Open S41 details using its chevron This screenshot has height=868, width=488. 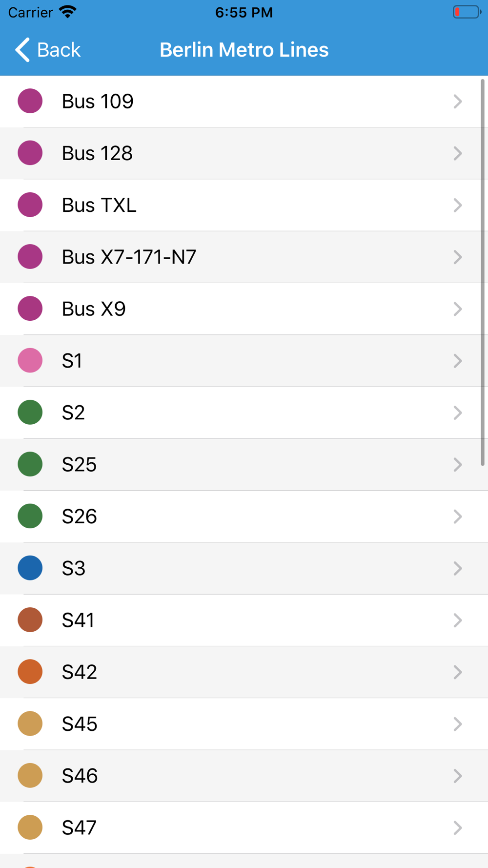(x=457, y=620)
